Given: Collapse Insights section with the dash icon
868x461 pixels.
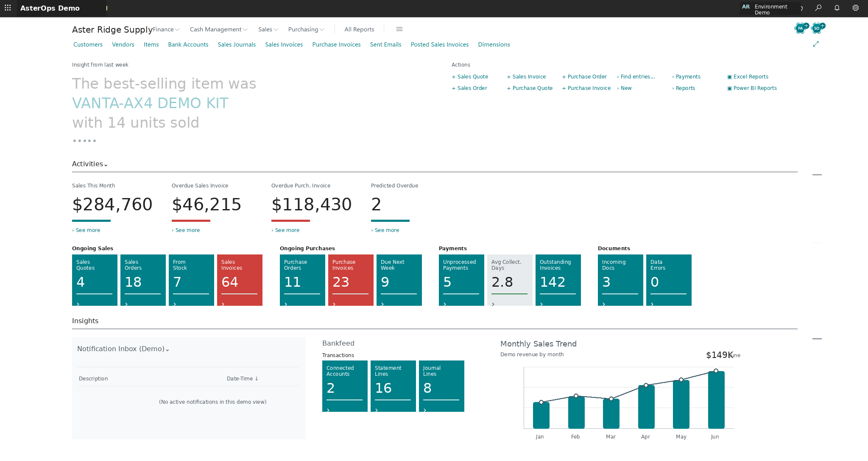Looking at the screenshot, I should coord(817,339).
